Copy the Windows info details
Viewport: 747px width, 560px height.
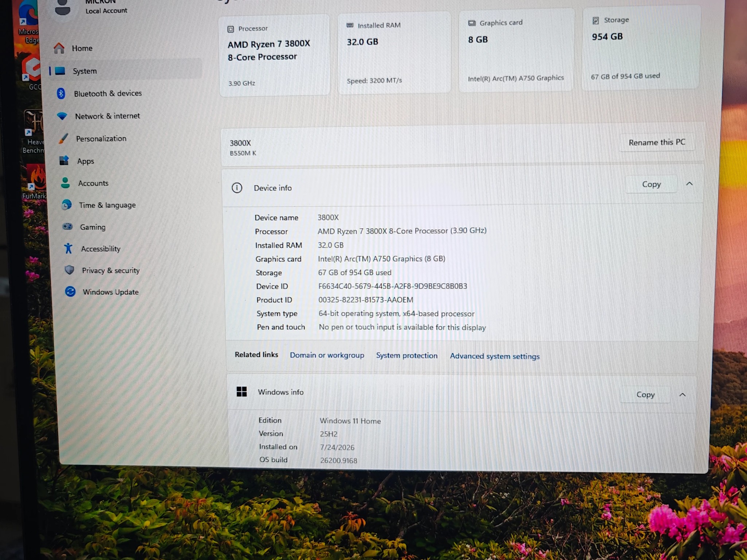[645, 394]
